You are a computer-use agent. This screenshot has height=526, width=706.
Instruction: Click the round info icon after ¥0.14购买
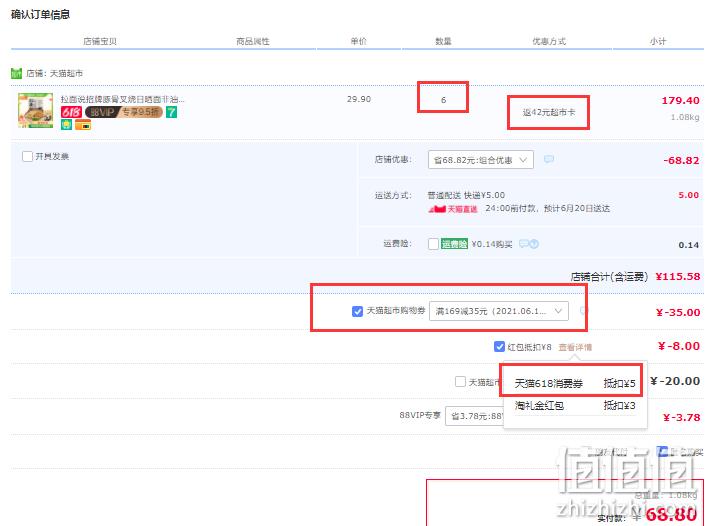tap(534, 244)
